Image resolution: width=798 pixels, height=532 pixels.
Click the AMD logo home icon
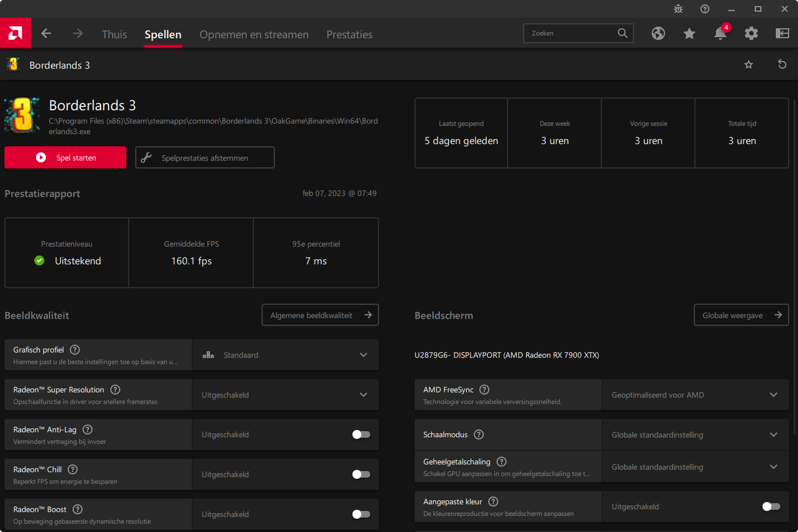pos(16,33)
